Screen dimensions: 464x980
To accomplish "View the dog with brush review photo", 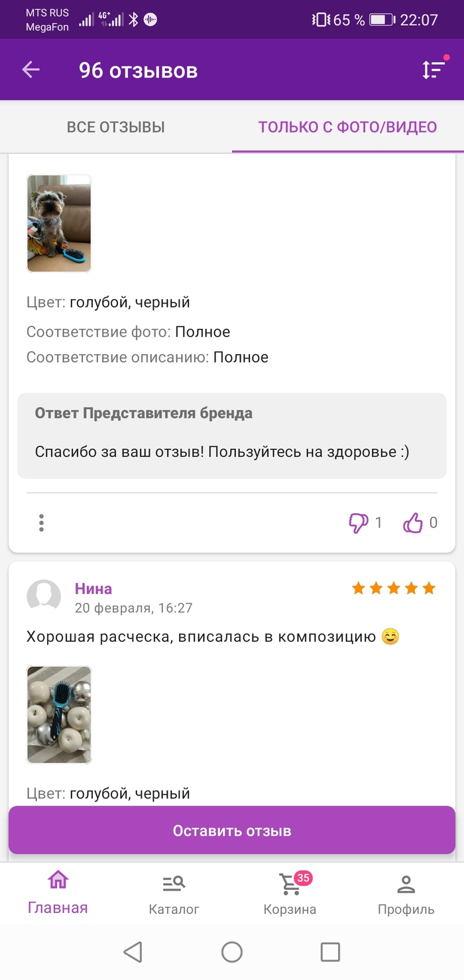I will 59,223.
